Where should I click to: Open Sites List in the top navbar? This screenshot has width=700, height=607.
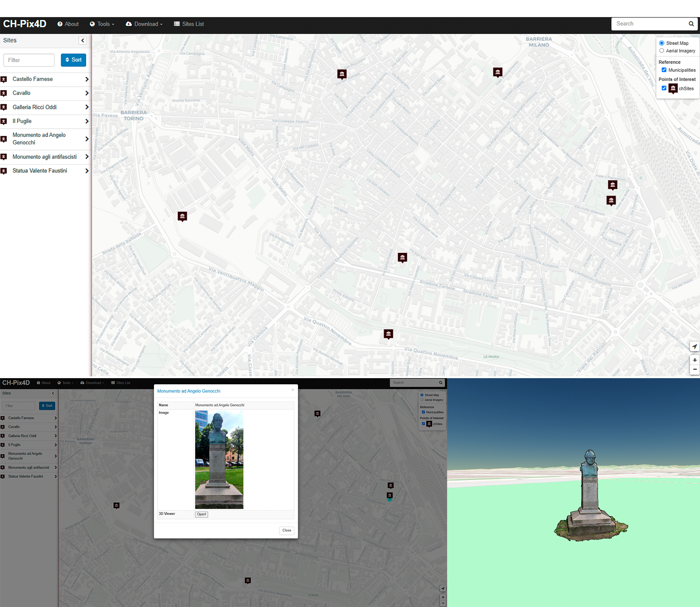[189, 24]
